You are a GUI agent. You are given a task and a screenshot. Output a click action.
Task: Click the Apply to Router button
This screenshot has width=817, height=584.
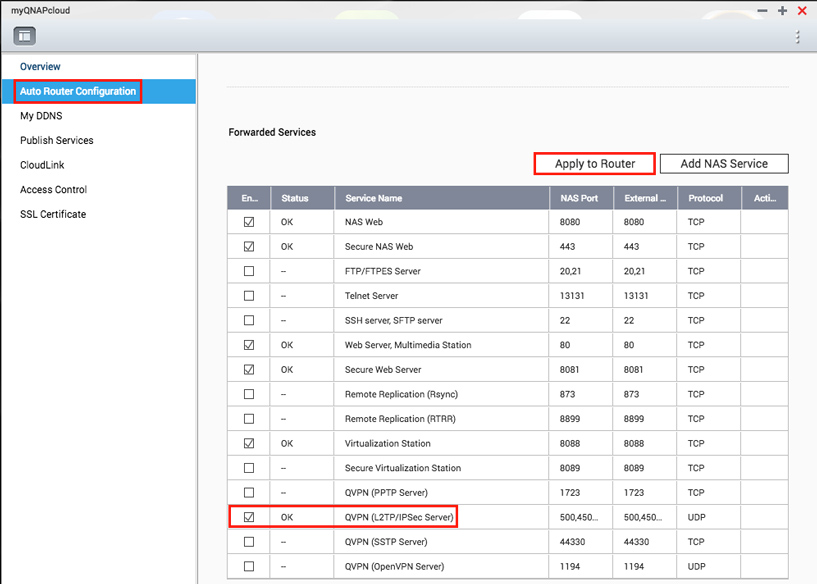pyautogui.click(x=594, y=164)
